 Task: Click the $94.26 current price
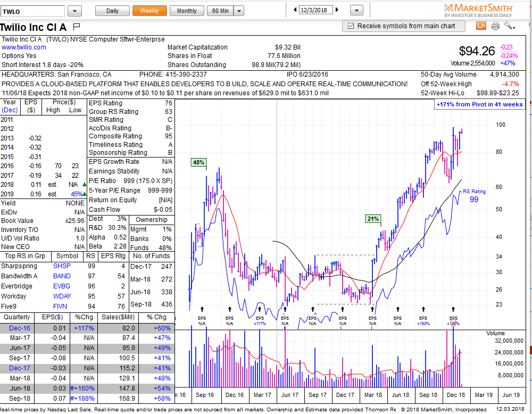point(477,51)
